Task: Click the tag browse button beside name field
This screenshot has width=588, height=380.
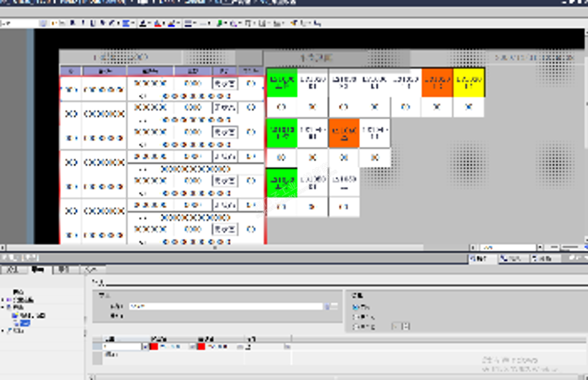Action: (327, 307)
